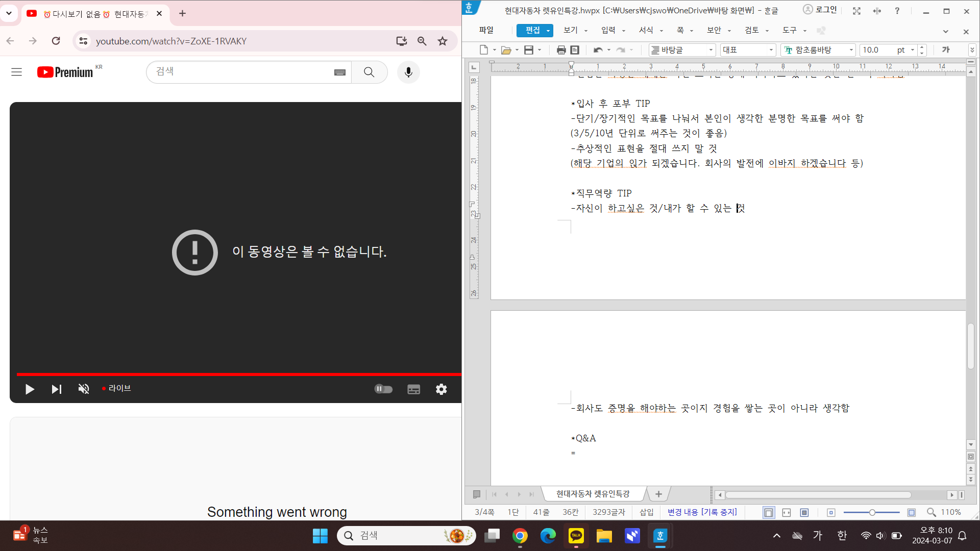
Task: Click the next video skip icon
Action: tap(57, 389)
